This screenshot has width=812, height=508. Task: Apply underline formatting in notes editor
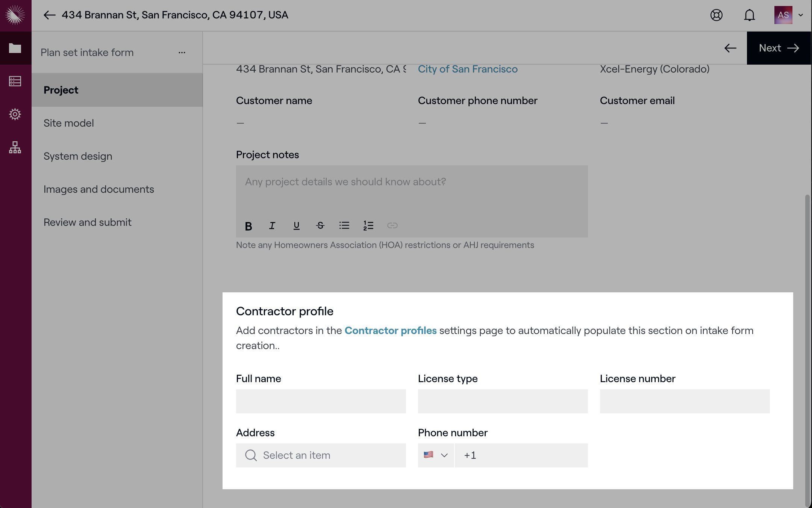coord(296,225)
